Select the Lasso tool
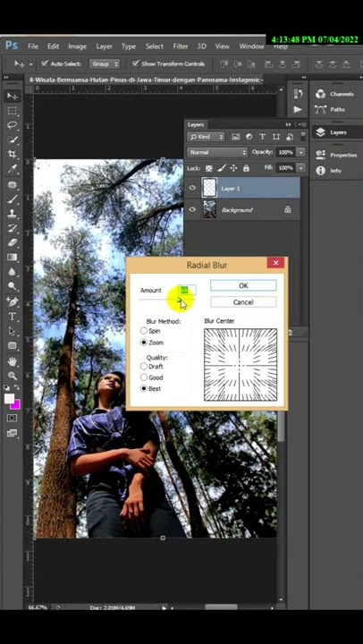This screenshot has width=363, height=644. (12, 125)
